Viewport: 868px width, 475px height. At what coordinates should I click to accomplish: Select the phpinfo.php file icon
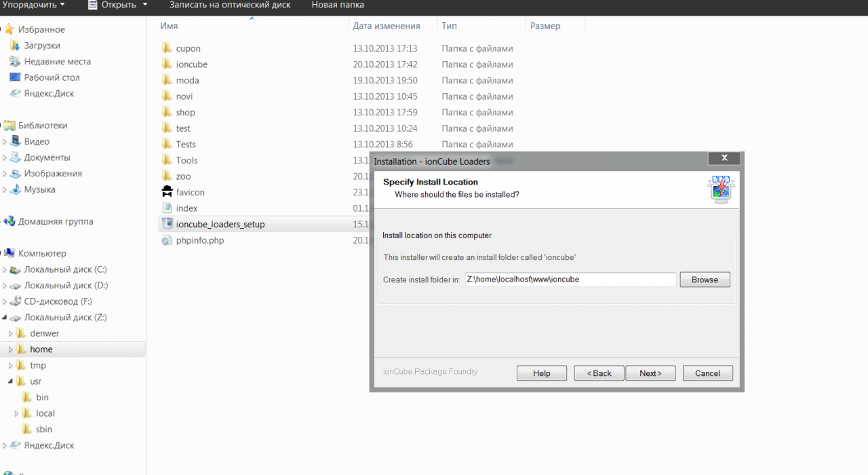167,240
